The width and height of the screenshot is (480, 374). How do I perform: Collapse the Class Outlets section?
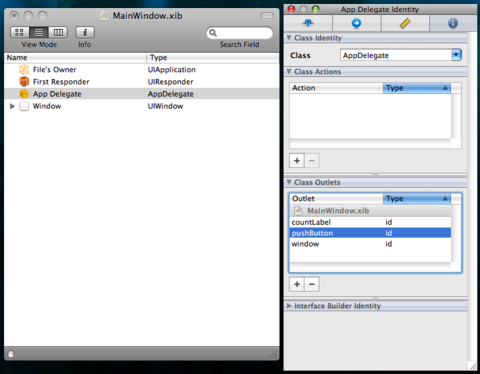pyautogui.click(x=289, y=182)
